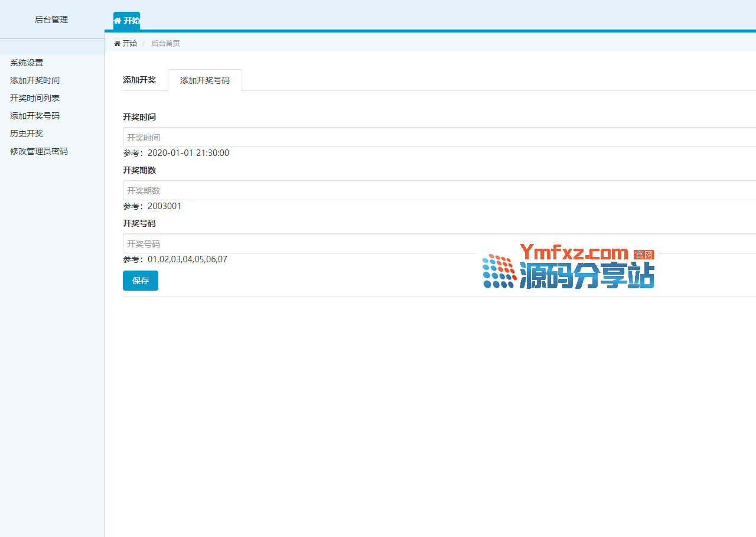Choose 修改管理员密码 in the sidebar
Image resolution: width=756 pixels, height=537 pixels.
coord(39,151)
